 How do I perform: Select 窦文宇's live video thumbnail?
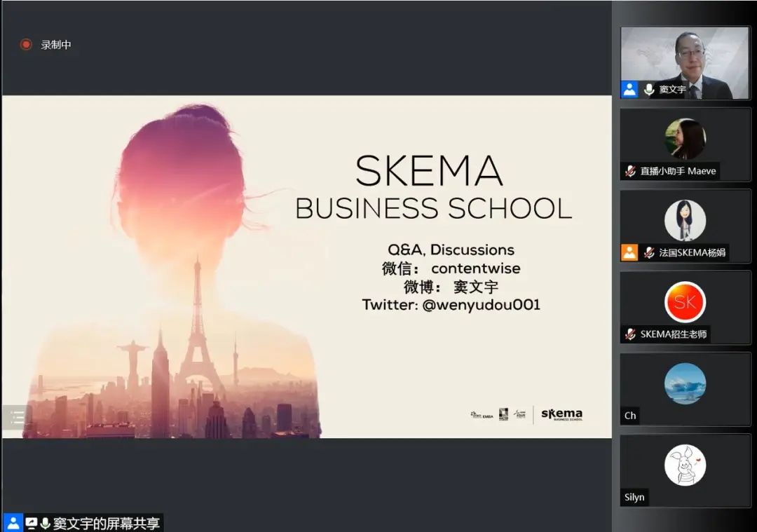click(685, 63)
